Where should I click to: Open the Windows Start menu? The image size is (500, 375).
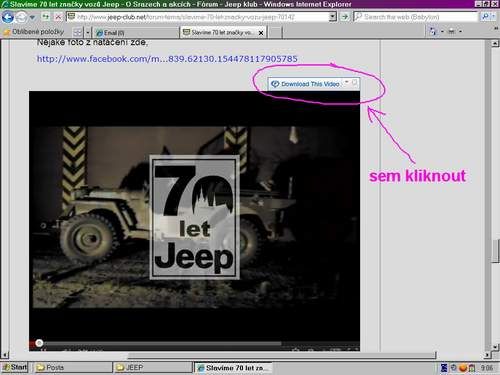click(x=15, y=367)
